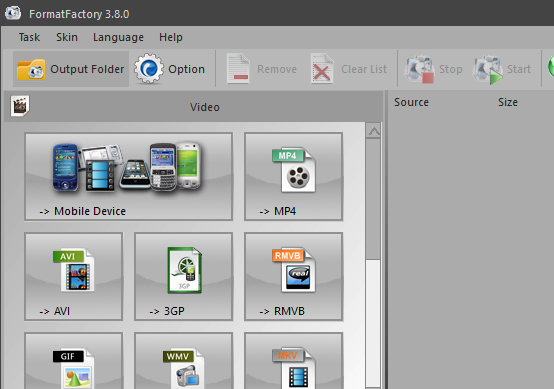
Task: Open the Task menu
Action: [29, 37]
